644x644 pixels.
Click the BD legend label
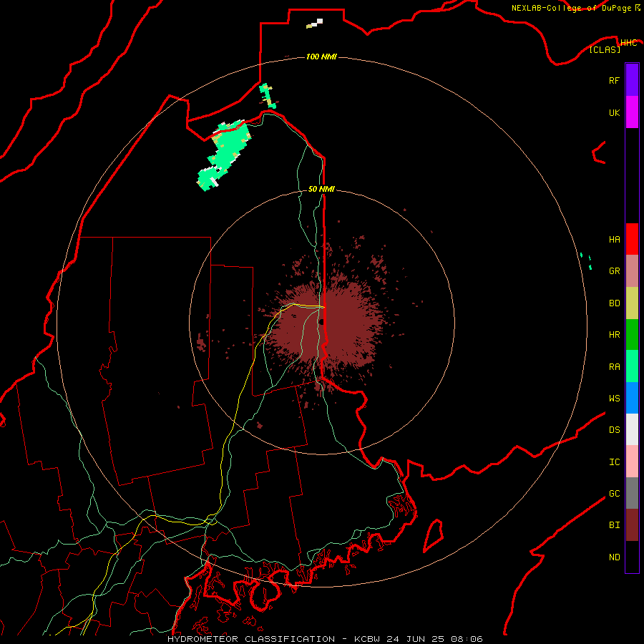[615, 303]
